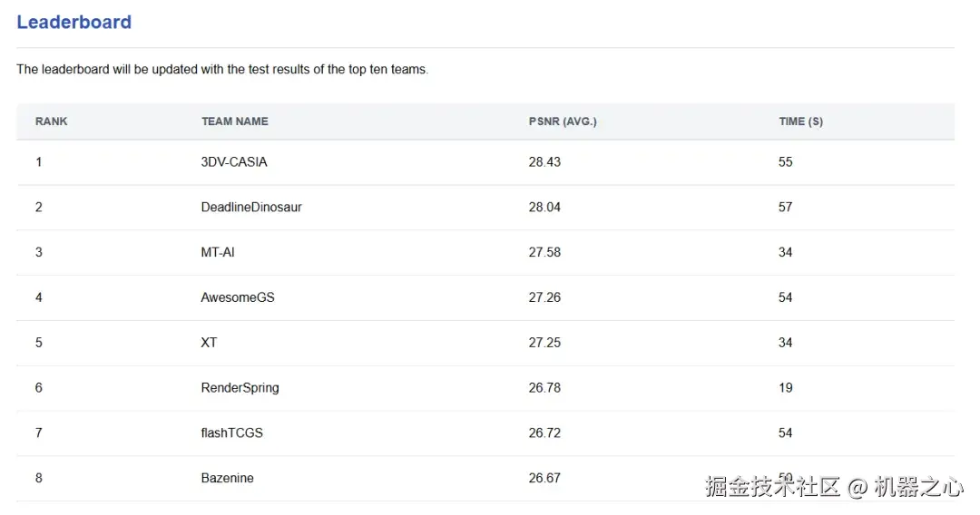Screen dimensions: 980x515
Task: Click the PSNR (AVG.) column header
Action: point(563,121)
